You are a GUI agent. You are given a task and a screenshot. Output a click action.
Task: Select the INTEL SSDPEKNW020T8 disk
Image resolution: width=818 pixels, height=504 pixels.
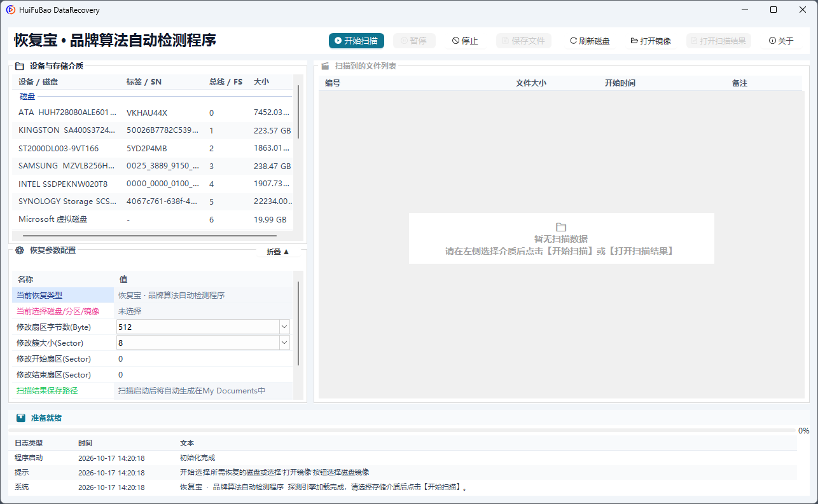(153, 184)
